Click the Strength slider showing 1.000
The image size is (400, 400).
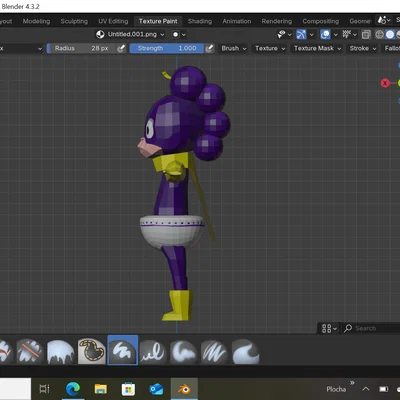[167, 48]
